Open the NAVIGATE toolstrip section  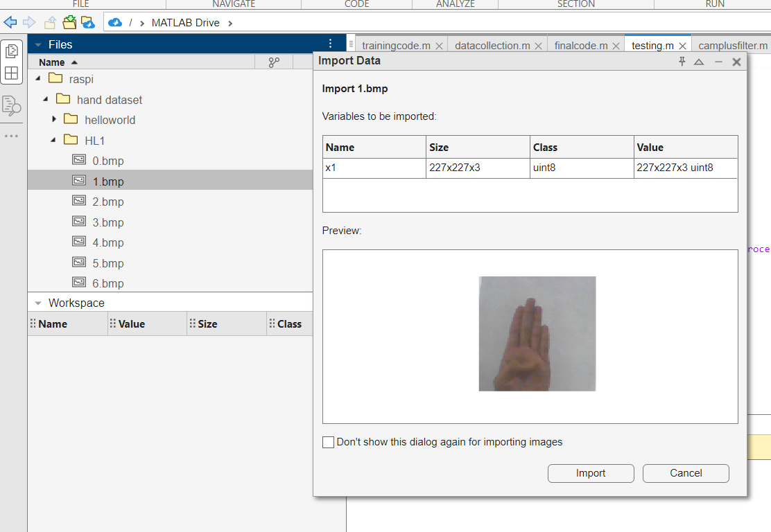click(x=233, y=4)
